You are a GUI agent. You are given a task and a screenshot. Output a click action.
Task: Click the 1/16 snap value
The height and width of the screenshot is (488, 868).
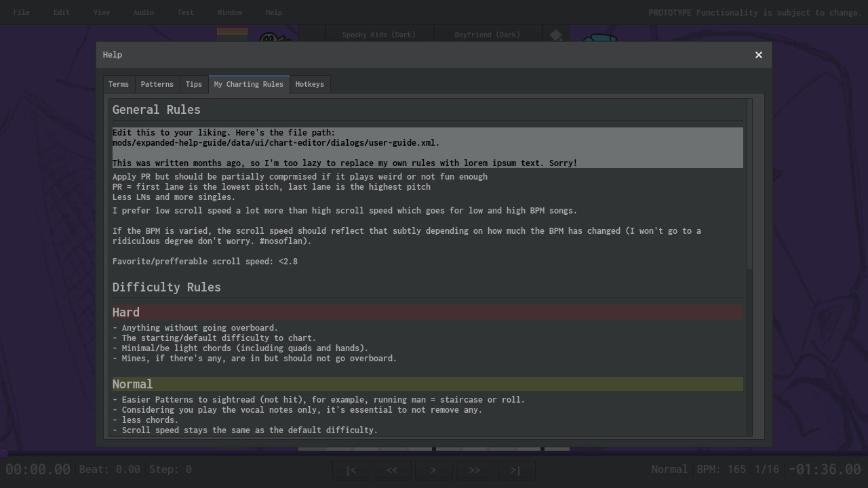tap(767, 469)
